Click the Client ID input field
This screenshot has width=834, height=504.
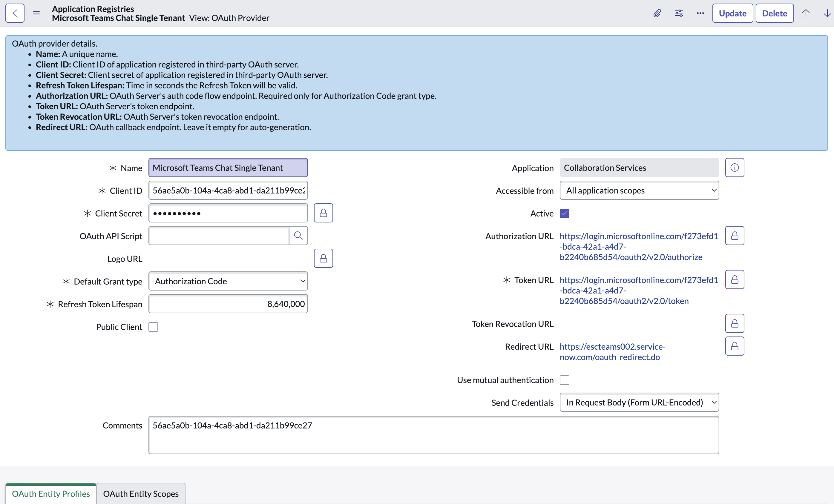pyautogui.click(x=228, y=190)
